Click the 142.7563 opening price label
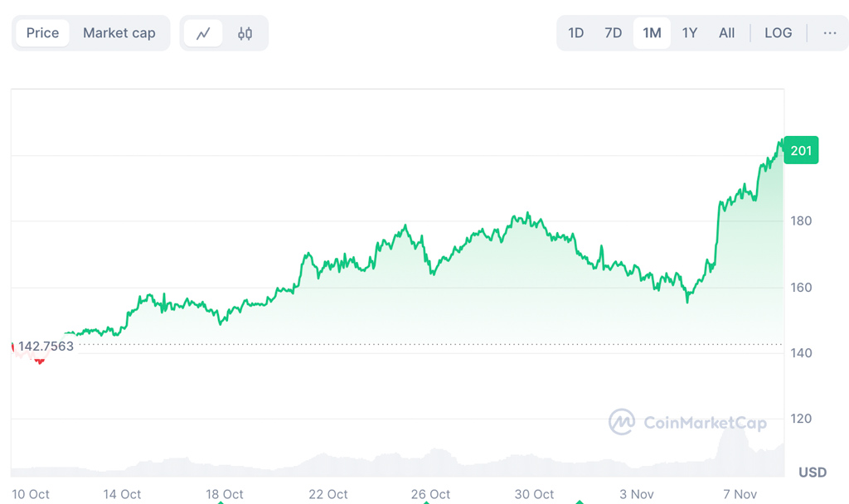 pos(46,346)
